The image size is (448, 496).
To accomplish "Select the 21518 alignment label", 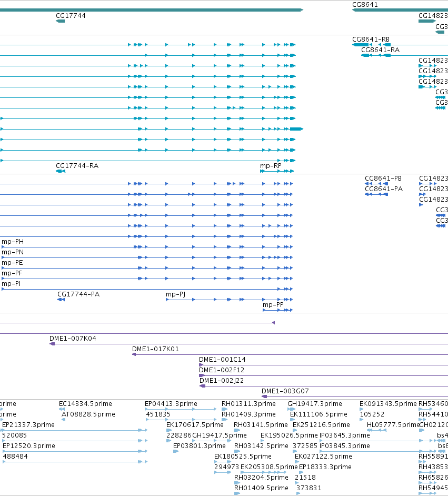I will pos(305,478).
